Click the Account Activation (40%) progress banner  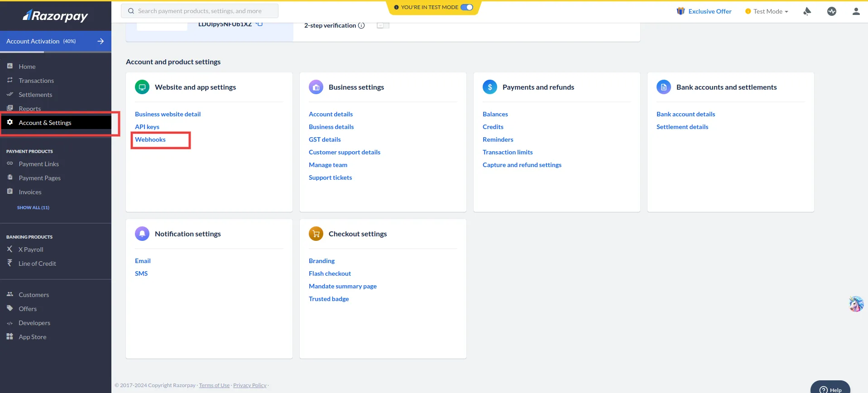pyautogui.click(x=56, y=41)
